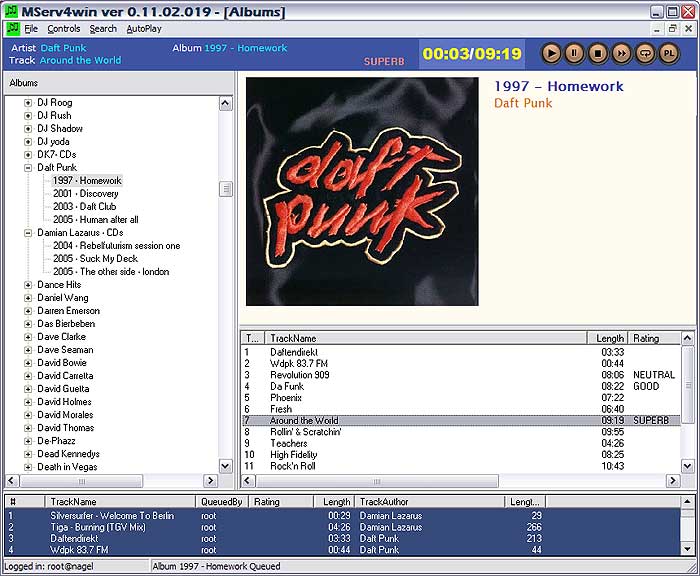The image size is (700, 576).
Task: Expand the Dance Hits node
Action: coord(28,285)
